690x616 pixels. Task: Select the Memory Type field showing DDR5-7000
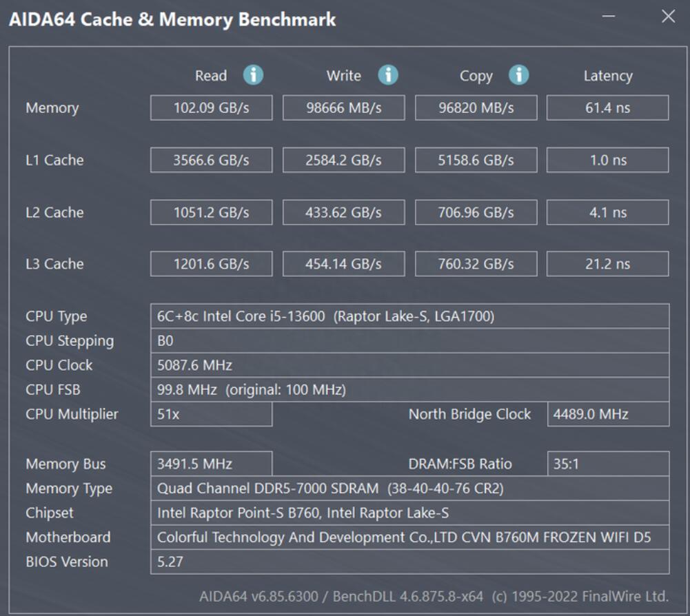coord(410,488)
